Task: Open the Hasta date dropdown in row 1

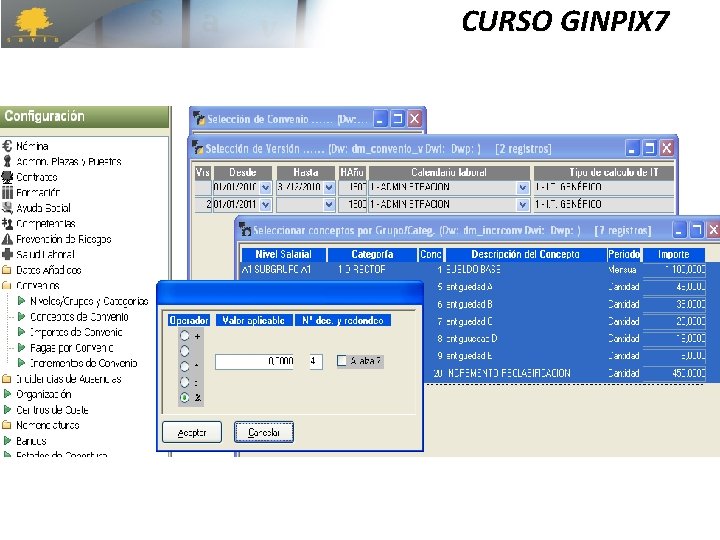Action: [329, 188]
